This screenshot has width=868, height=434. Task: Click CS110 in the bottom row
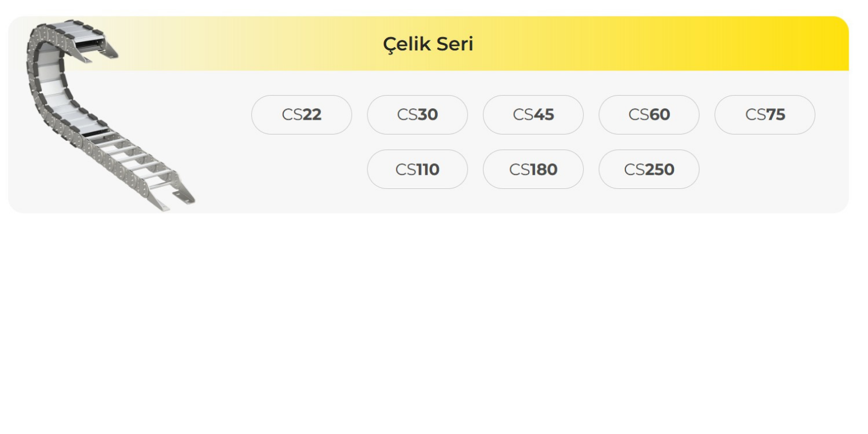click(x=417, y=169)
